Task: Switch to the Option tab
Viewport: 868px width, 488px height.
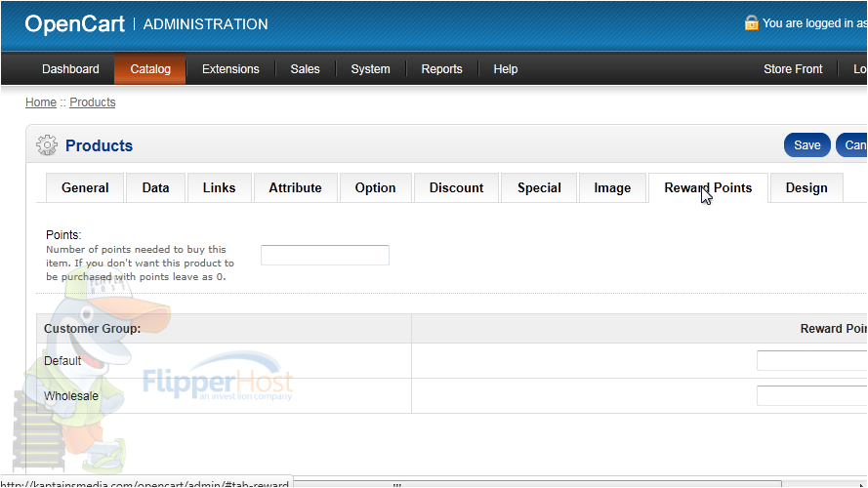Action: [375, 187]
